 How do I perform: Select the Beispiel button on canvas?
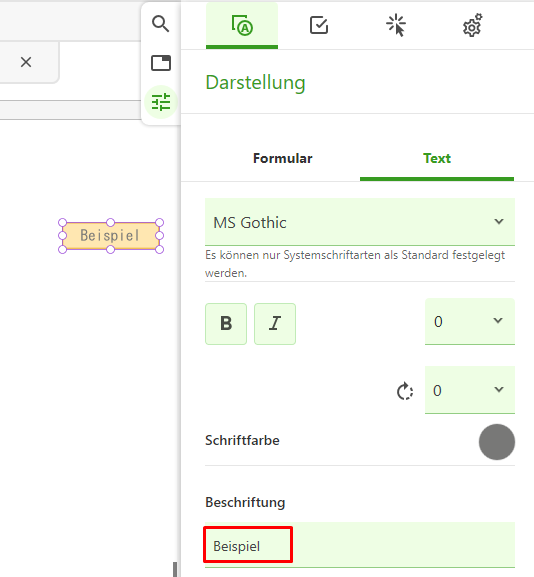tap(110, 236)
